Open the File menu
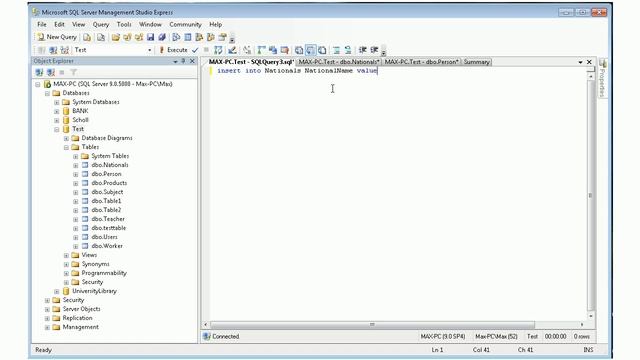The image size is (640, 360). coord(42,24)
